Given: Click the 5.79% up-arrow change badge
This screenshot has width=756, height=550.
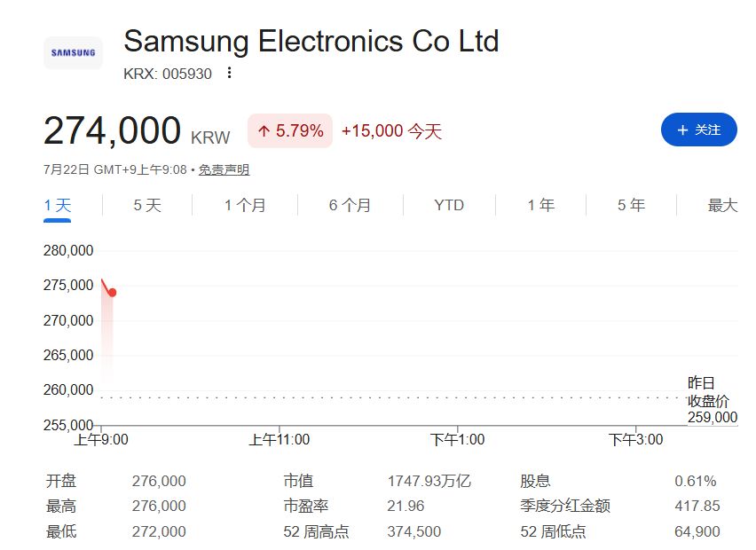Looking at the screenshot, I should point(290,130).
